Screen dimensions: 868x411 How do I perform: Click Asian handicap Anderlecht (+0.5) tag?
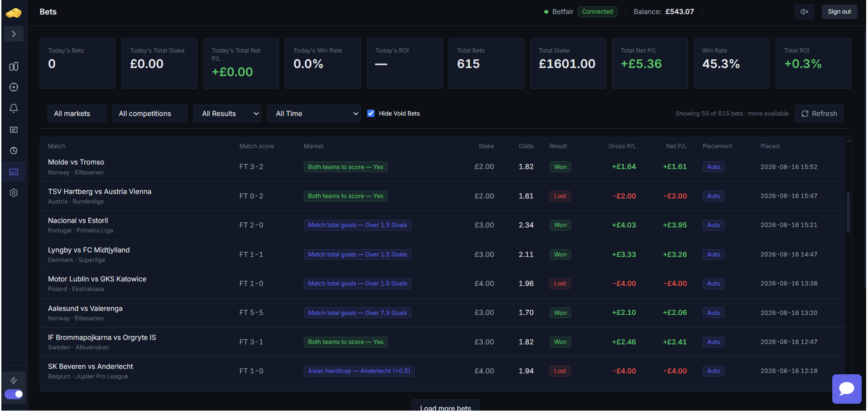click(x=359, y=371)
